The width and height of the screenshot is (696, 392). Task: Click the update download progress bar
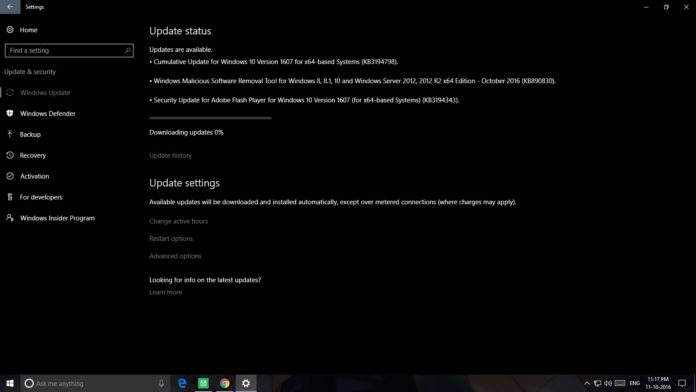click(x=210, y=118)
